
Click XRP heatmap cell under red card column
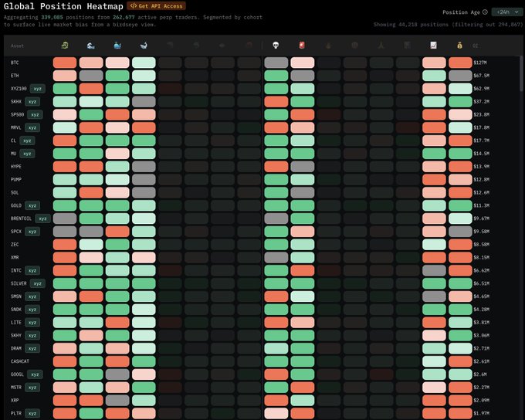pyautogui.click(x=303, y=400)
